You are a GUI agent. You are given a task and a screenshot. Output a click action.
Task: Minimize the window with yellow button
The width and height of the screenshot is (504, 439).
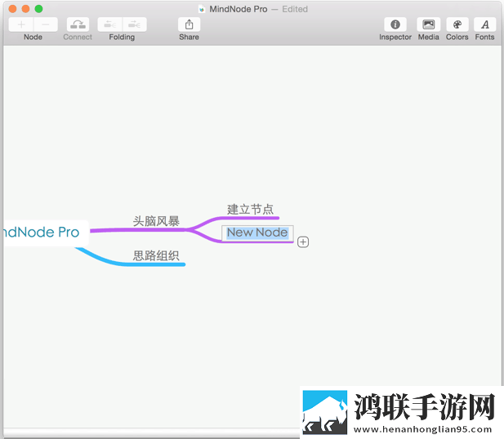pyautogui.click(x=25, y=9)
